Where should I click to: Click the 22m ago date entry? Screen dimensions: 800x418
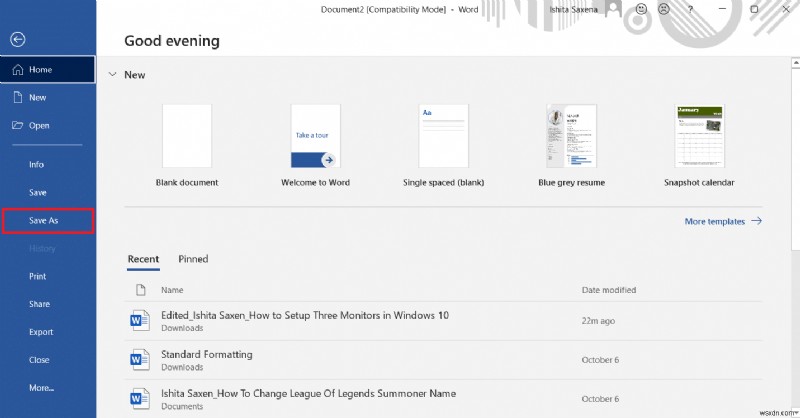pos(598,321)
